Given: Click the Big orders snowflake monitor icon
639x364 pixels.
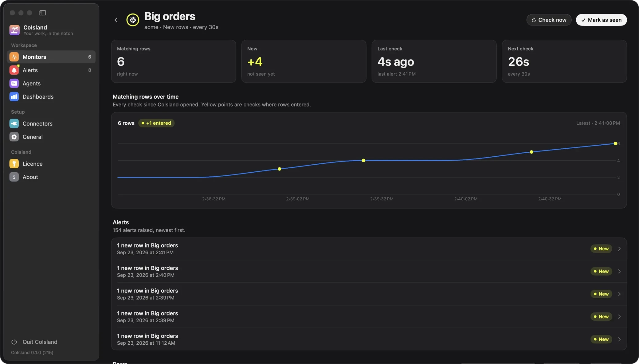Looking at the screenshot, I should pyautogui.click(x=133, y=20).
